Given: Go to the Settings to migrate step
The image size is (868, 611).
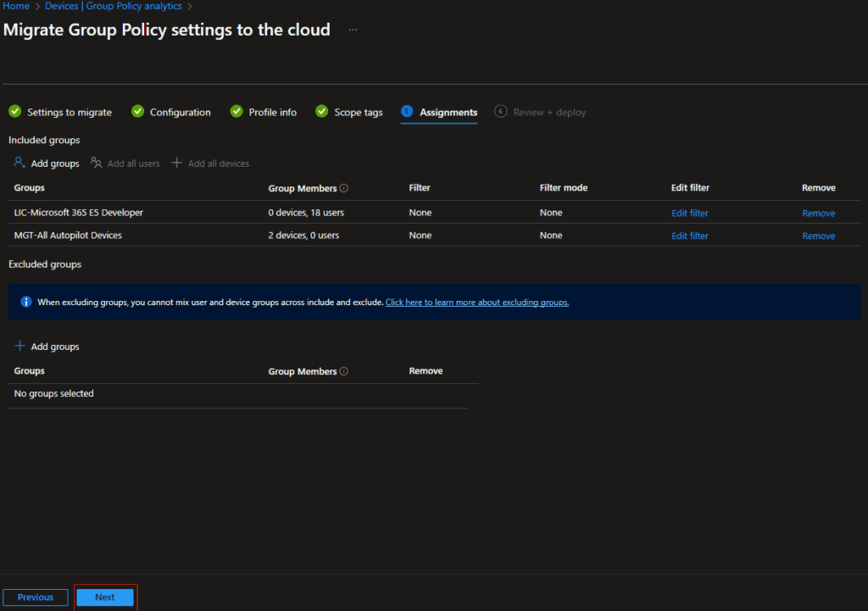Looking at the screenshot, I should click(x=69, y=112).
